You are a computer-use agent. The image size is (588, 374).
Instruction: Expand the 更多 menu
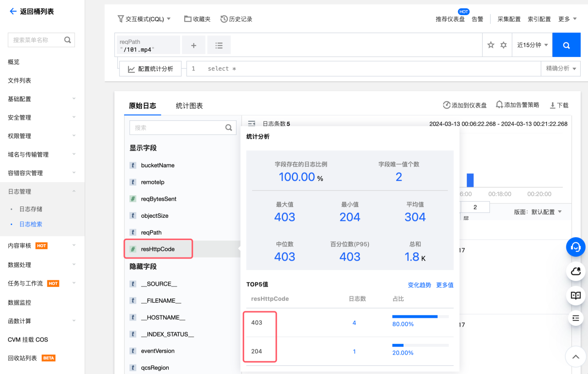567,19
